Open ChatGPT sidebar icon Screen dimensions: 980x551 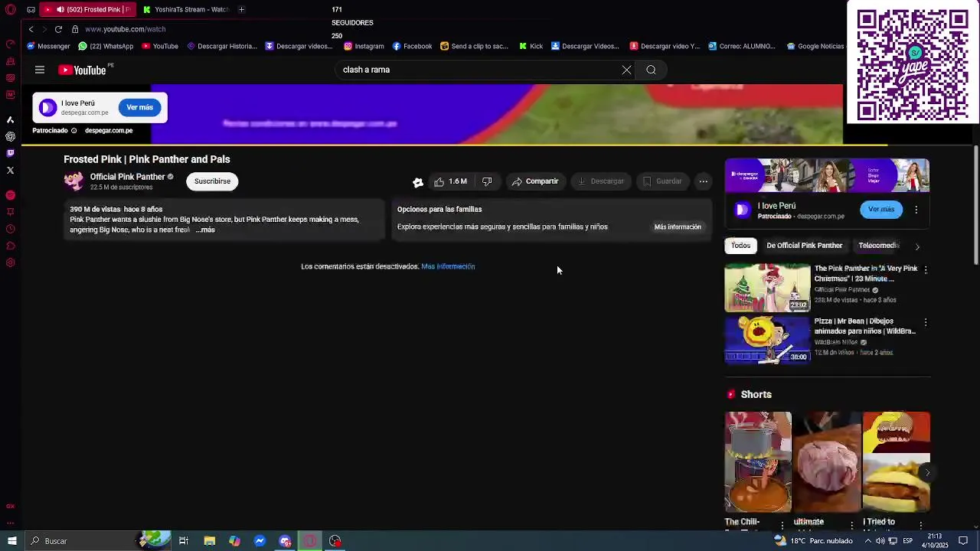(x=10, y=136)
